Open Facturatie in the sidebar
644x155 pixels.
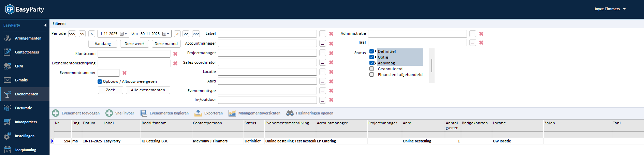(x=24, y=108)
